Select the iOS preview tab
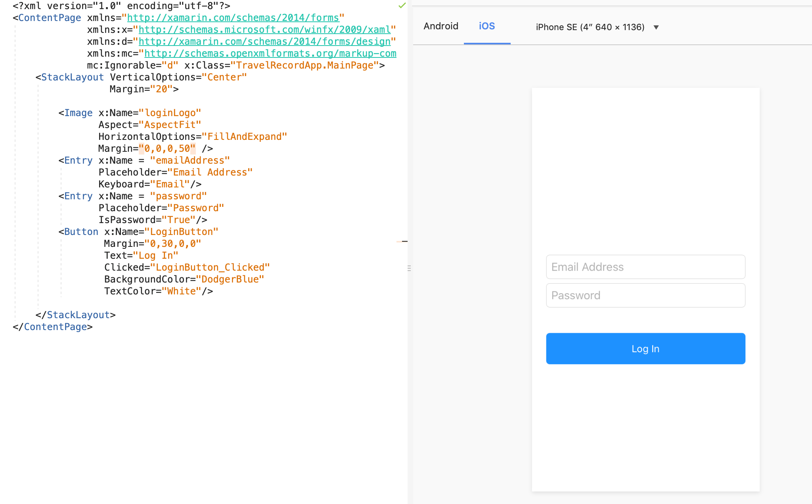 pos(486,26)
